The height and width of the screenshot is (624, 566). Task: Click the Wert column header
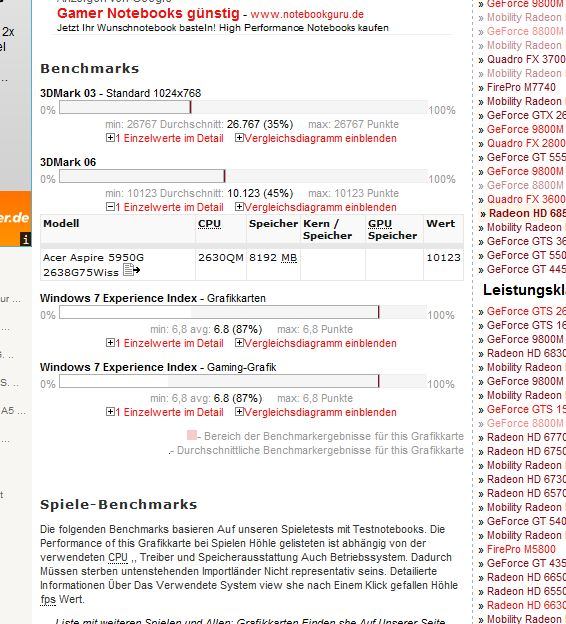[441, 224]
